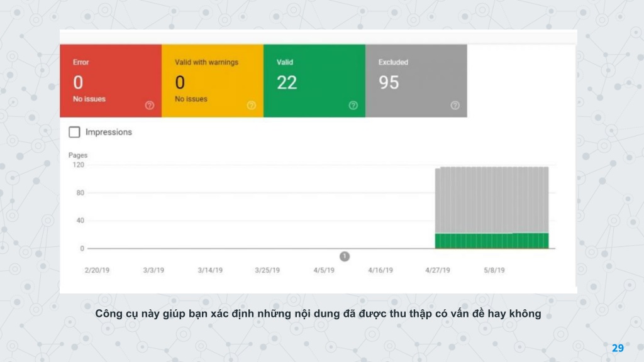Click help icon on Valid card
The width and height of the screenshot is (644, 362).
pyautogui.click(x=353, y=106)
